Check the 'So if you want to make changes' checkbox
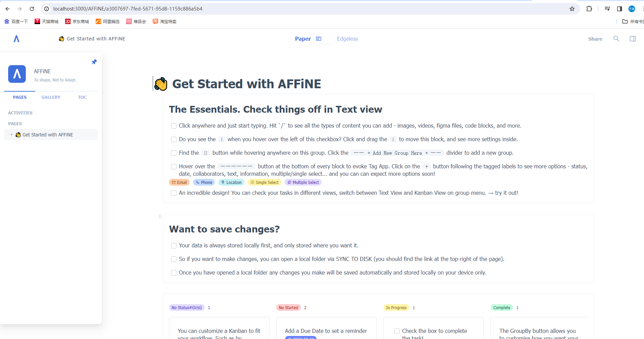644x339 pixels. click(174, 259)
